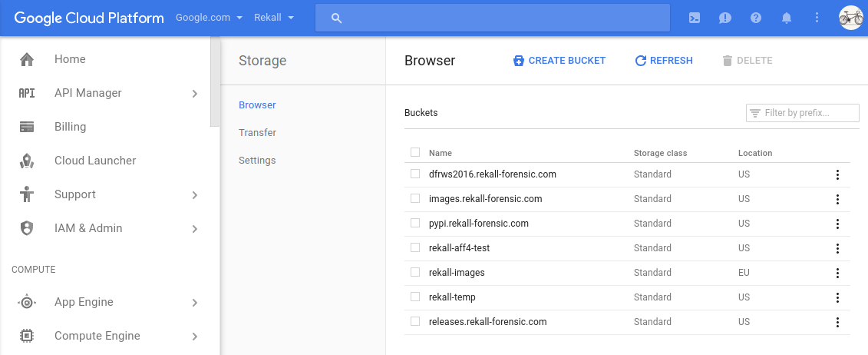Click the DELETE button
Screen dimensions: 868x355
pos(748,61)
